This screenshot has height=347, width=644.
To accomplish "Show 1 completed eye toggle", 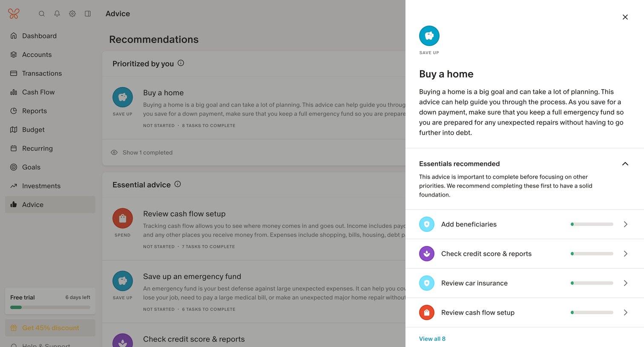I will (114, 153).
